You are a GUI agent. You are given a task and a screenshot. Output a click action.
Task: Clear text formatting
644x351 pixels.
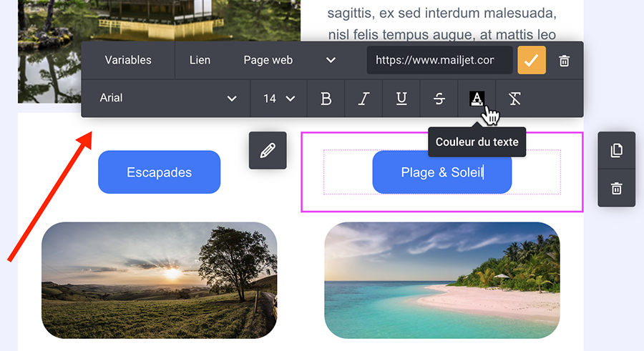click(514, 99)
